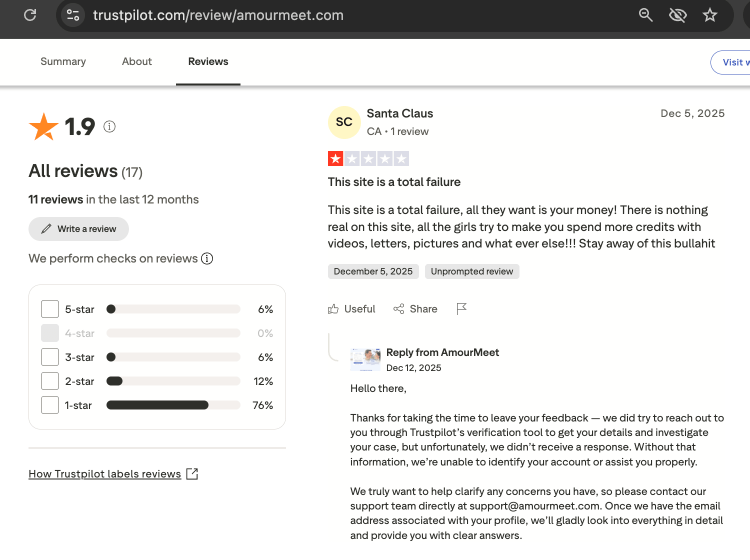Click the 'Dec 5, 2025' review date at right
750x560 pixels.
[x=692, y=113]
